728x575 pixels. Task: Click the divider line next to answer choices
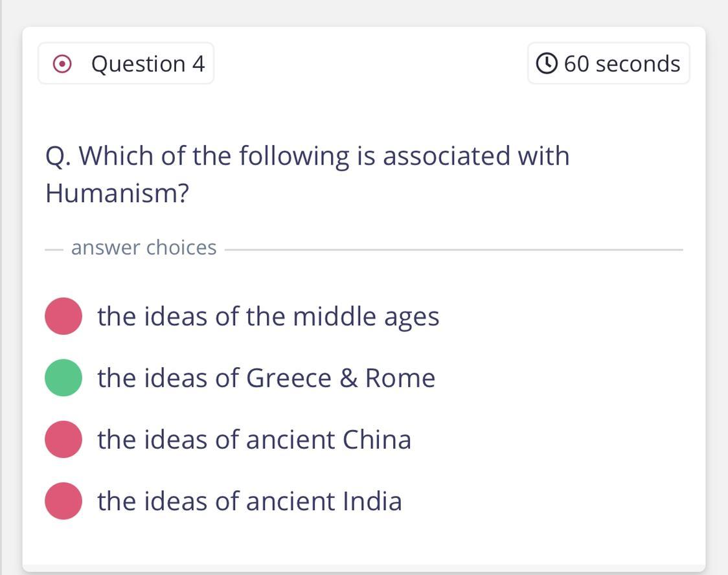(x=453, y=249)
